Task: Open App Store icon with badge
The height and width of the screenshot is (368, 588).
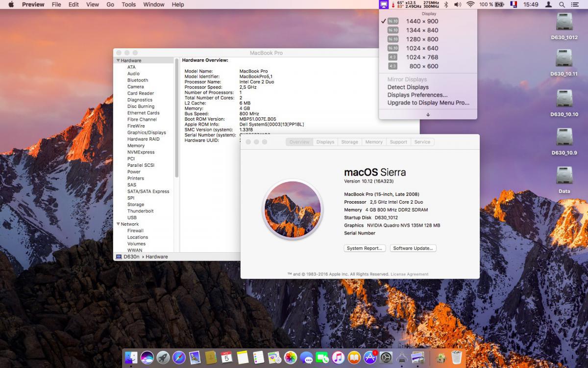Action: pyautogui.click(x=370, y=357)
